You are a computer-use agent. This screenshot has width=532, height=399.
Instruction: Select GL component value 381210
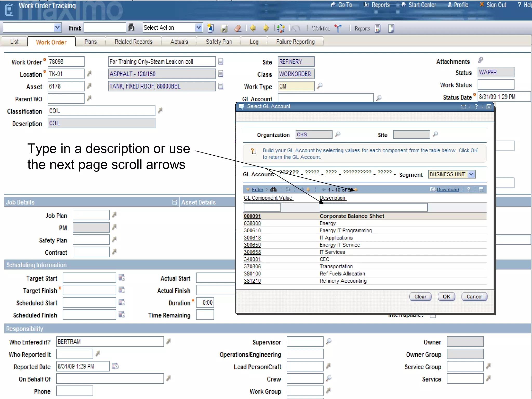252,281
